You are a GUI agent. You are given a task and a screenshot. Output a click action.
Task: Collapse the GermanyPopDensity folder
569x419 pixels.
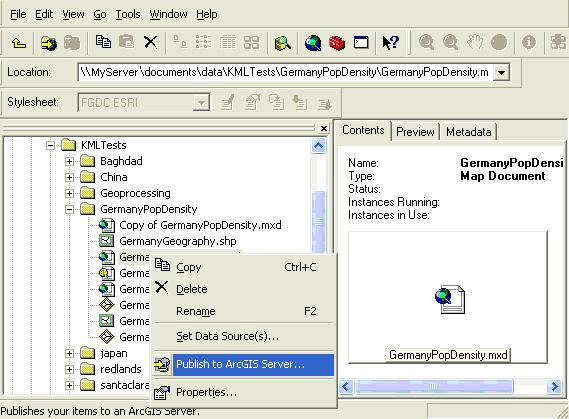(69, 209)
